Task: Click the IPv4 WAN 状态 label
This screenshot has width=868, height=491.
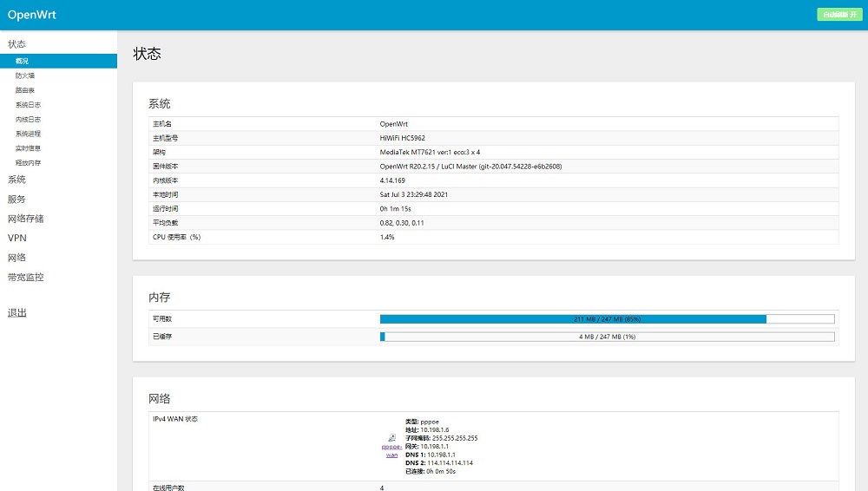Action: click(x=175, y=419)
